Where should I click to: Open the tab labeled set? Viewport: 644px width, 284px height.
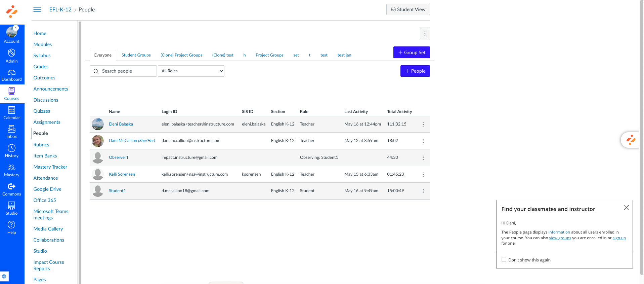[x=296, y=55]
